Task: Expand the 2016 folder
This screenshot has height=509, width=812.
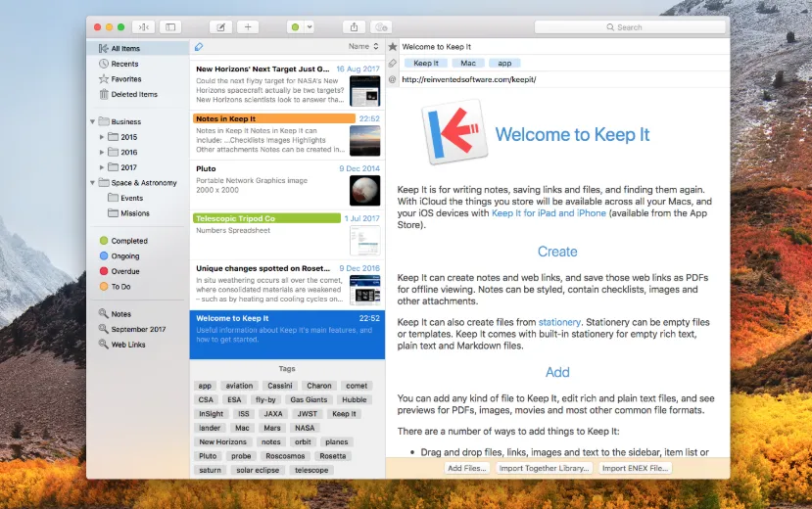Action: [102, 152]
